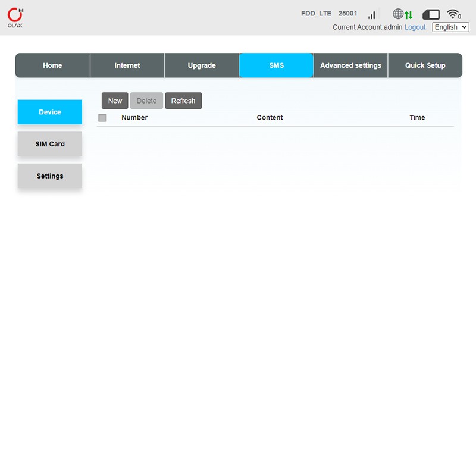Click the OLAX logo
Screen dimensions: 476x476
(x=15, y=18)
